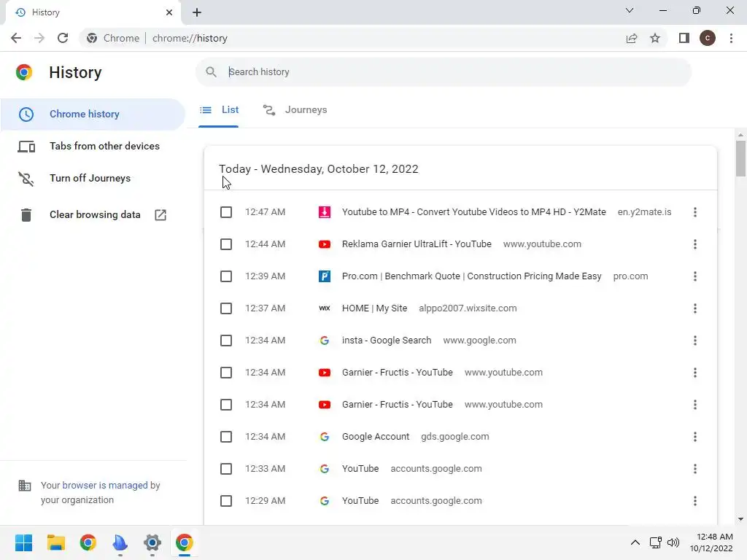Check the 12:33 AM YouTube entry checkbox
The image size is (747, 560).
[226, 469]
